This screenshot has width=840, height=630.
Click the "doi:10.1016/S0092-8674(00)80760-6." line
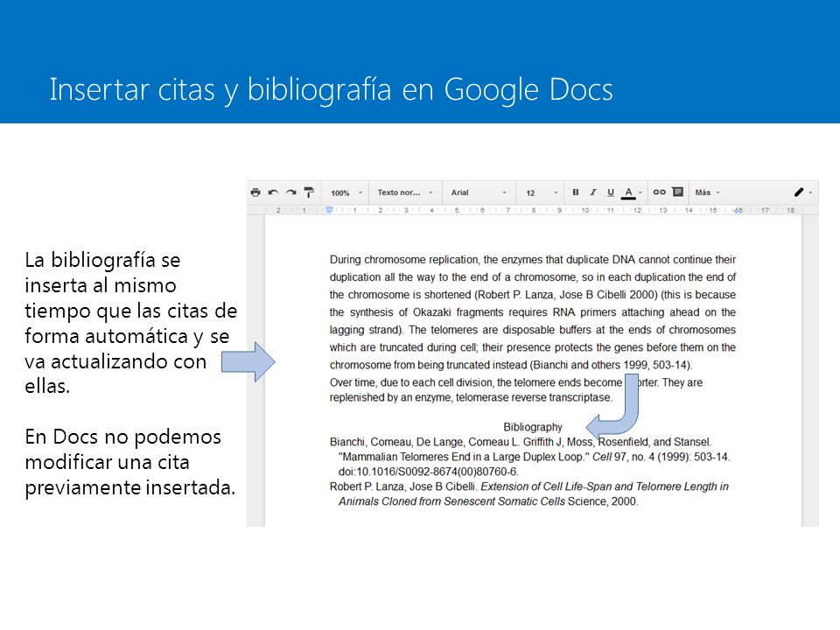[x=429, y=472]
